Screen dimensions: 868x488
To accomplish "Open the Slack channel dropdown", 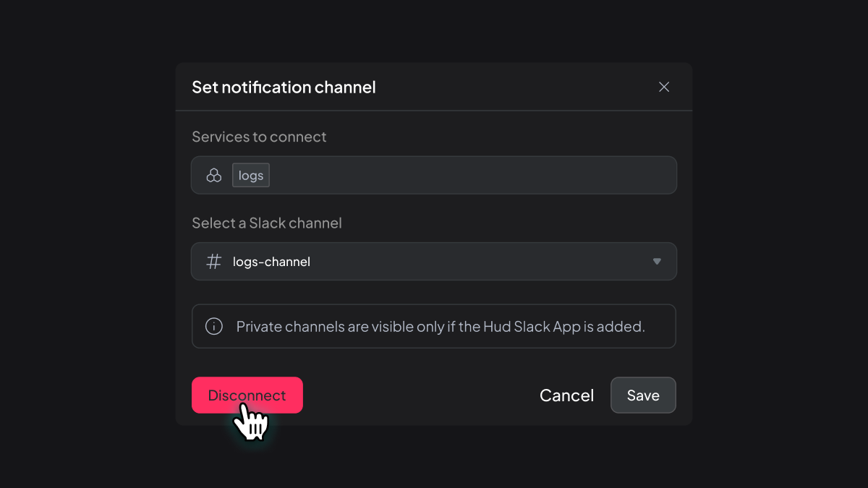I will [x=434, y=261].
